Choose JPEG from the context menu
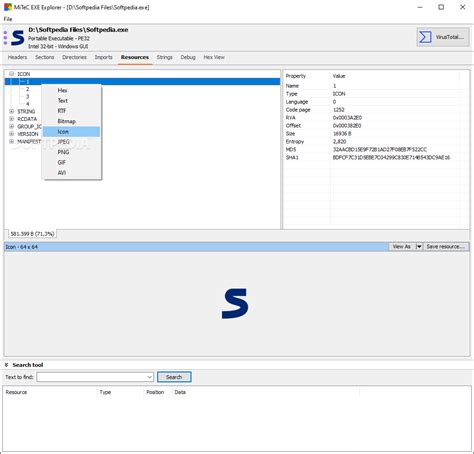Viewport: 474px width, 454px height. point(71,142)
